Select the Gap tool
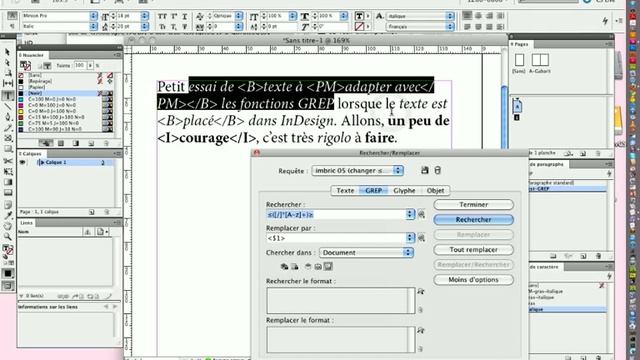Image resolution: width=640 pixels, height=360 pixels. point(8,83)
